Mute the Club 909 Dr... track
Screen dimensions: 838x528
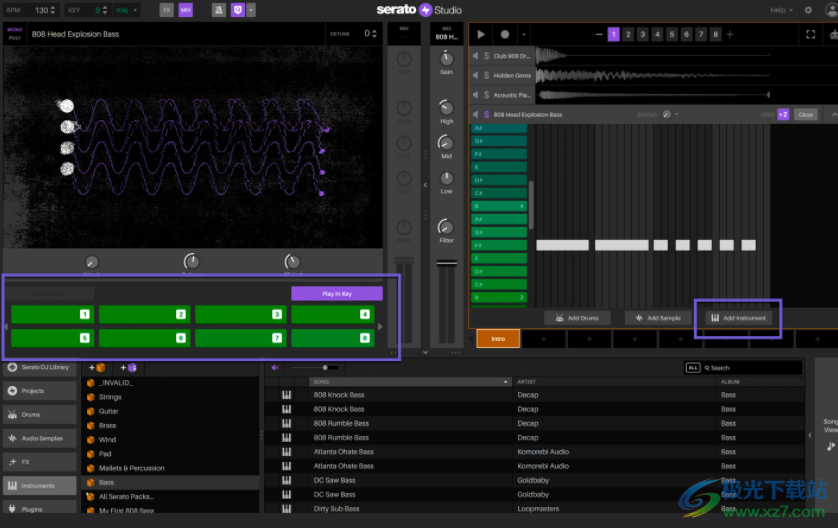(475, 56)
